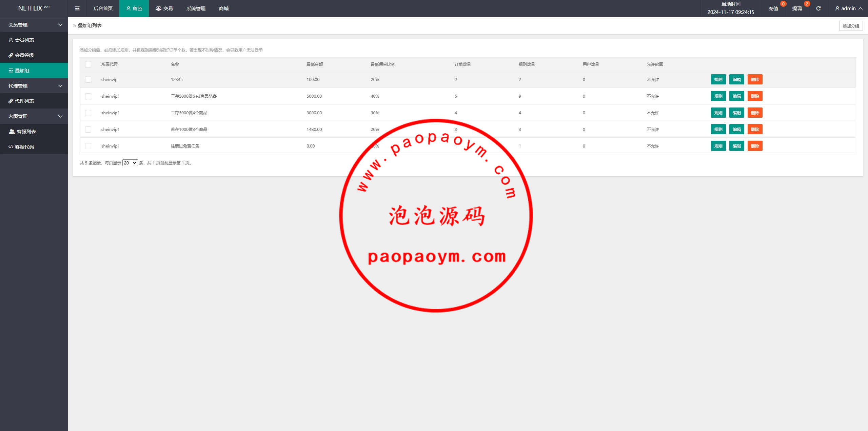The image size is (868, 431).
Task: Click 规则 button for row 12345
Action: tap(718, 80)
